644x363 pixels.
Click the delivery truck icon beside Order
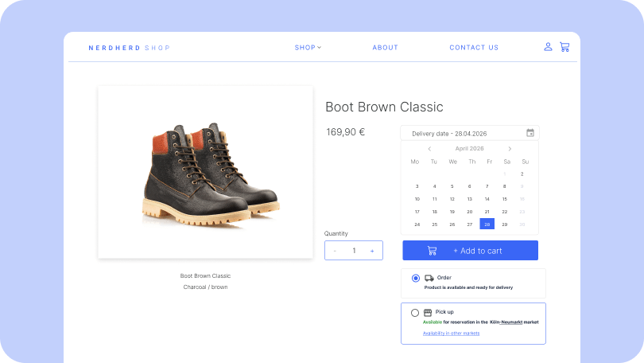pos(429,279)
